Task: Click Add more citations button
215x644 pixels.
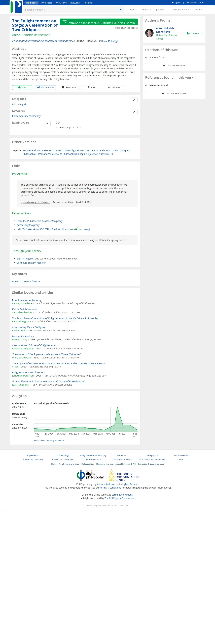Action: coord(174,66)
